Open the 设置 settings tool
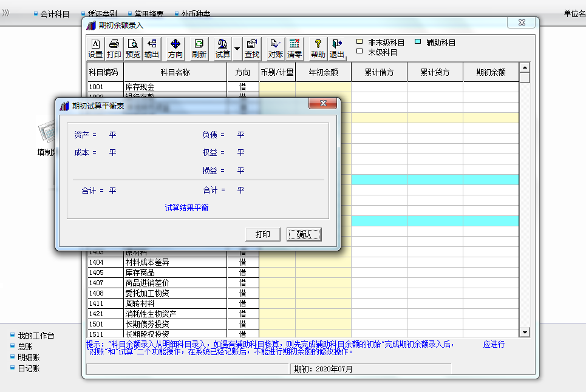586x392 pixels. point(95,49)
